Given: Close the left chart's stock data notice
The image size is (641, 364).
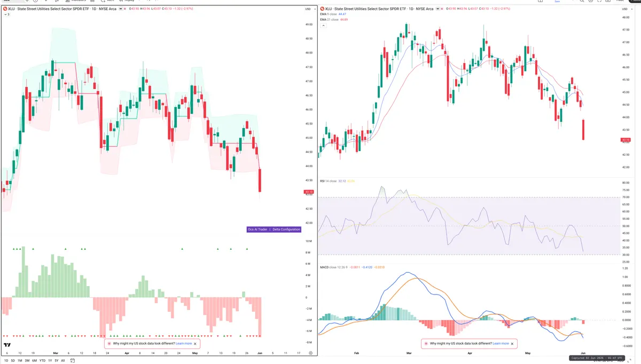Looking at the screenshot, I should click(x=196, y=344).
